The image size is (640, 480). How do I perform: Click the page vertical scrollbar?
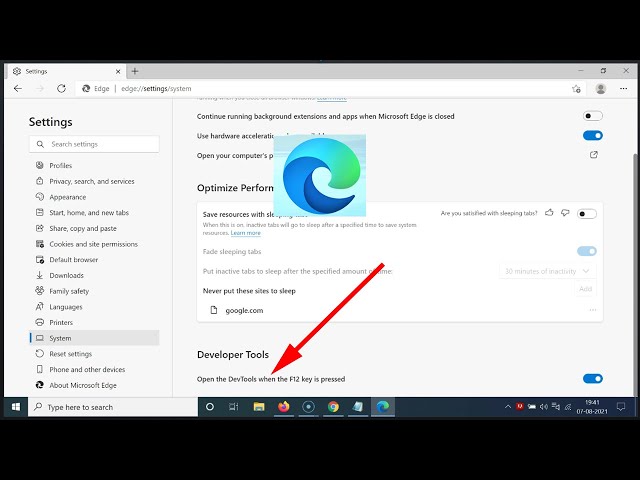635,274
